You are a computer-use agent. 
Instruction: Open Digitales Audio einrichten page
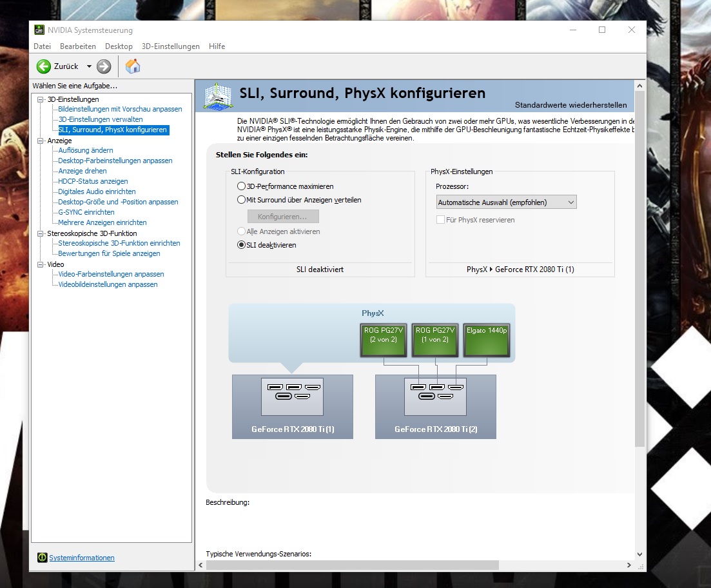coord(97,191)
